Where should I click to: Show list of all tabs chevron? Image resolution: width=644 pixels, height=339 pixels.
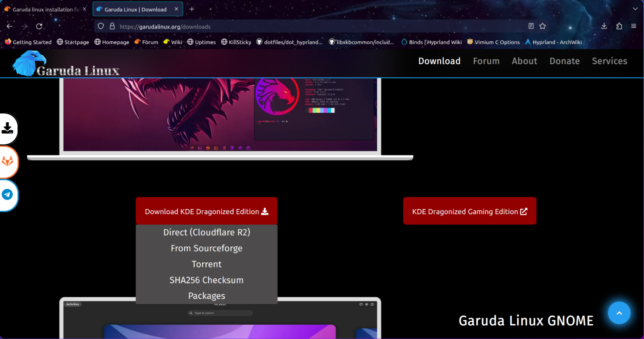(x=635, y=9)
